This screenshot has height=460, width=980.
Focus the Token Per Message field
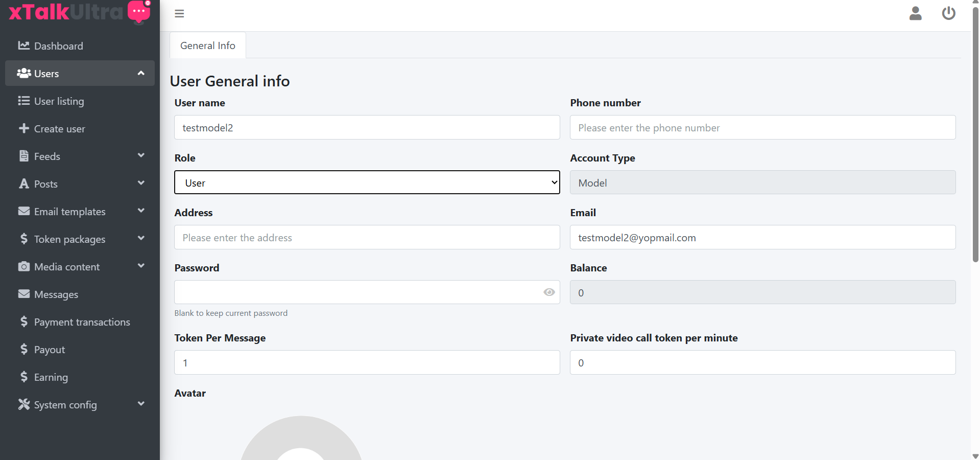tap(367, 362)
